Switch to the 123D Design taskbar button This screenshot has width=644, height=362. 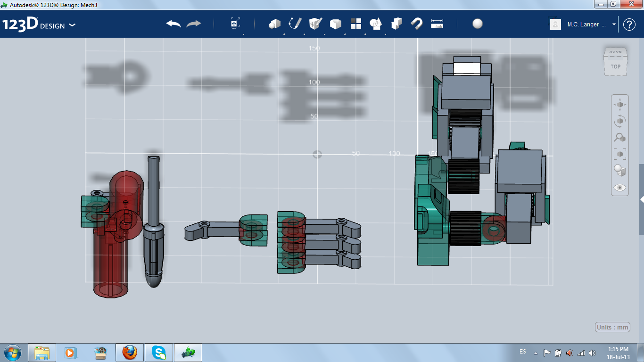click(x=188, y=353)
